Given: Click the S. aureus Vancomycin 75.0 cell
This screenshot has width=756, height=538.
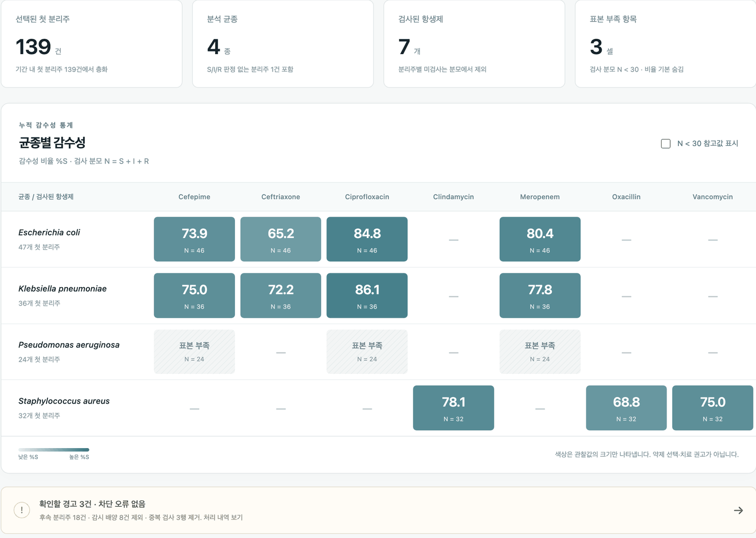Looking at the screenshot, I should click(713, 408).
